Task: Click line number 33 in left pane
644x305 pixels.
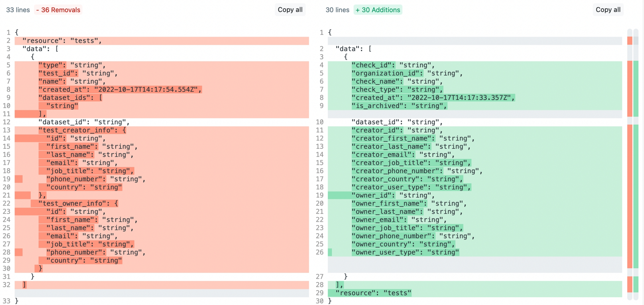Action: click(x=6, y=301)
